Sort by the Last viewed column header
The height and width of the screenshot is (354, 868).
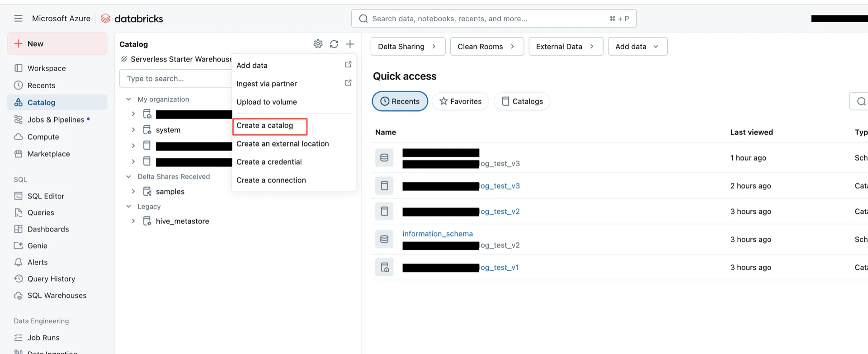click(751, 132)
